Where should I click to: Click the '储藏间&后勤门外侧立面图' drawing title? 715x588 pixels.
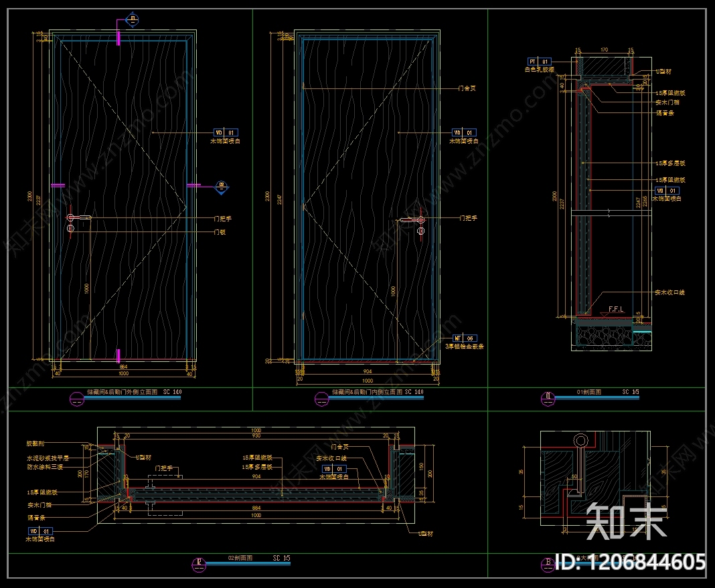(123, 392)
